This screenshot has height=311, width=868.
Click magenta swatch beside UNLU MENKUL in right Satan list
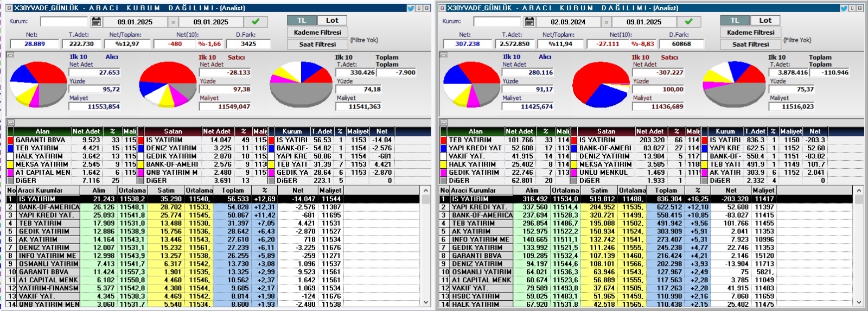coord(574,173)
